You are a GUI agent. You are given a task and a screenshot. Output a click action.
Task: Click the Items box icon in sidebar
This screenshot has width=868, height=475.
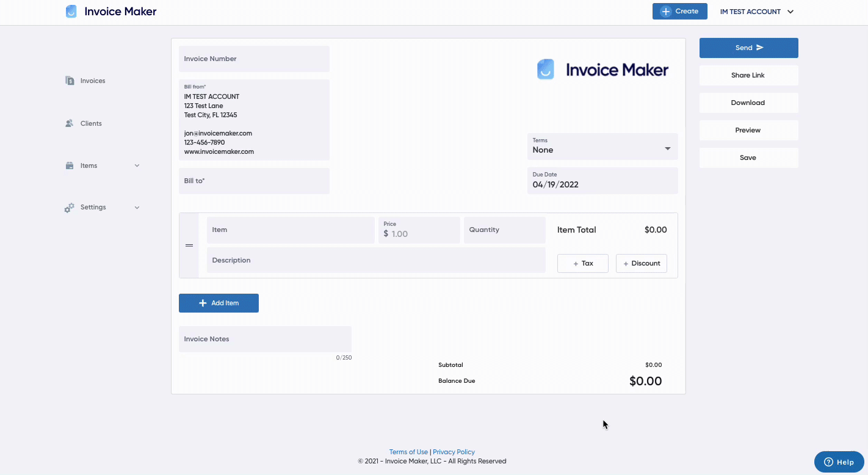pyautogui.click(x=70, y=165)
